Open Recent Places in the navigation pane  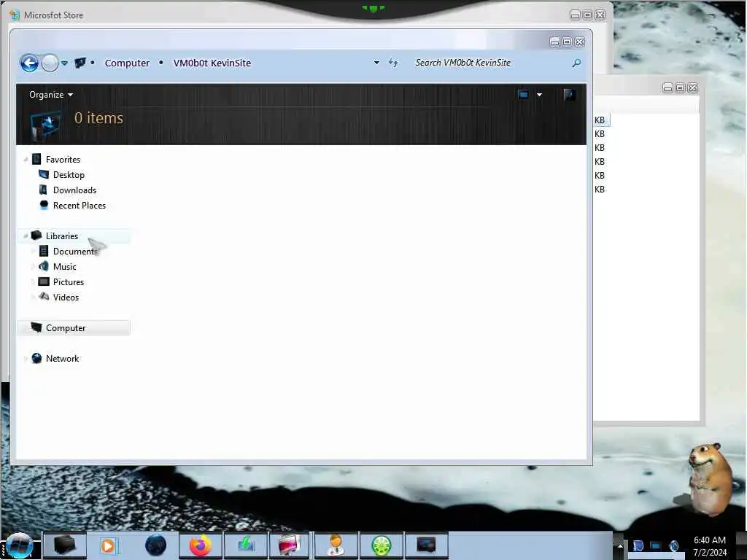tap(80, 205)
